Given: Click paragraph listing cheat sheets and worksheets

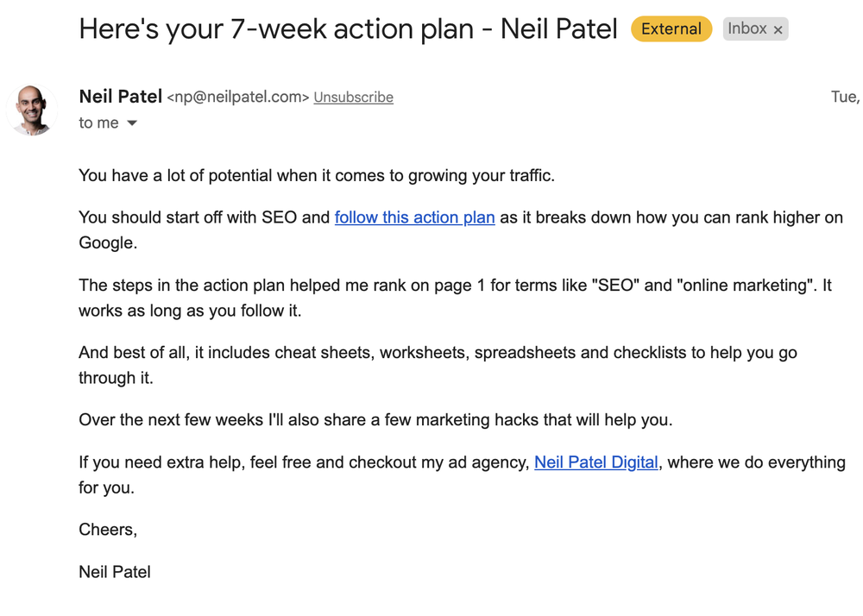Looking at the screenshot, I should tap(438, 353).
